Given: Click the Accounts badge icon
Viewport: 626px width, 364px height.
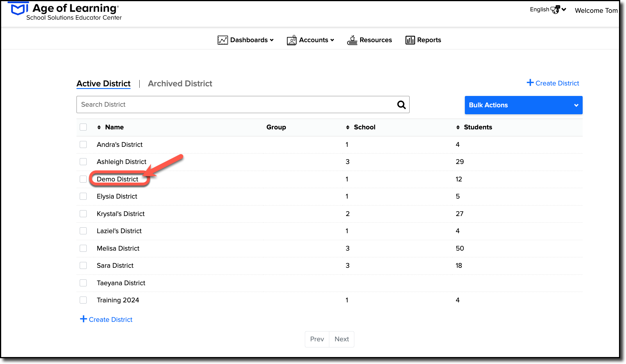Looking at the screenshot, I should (292, 40).
